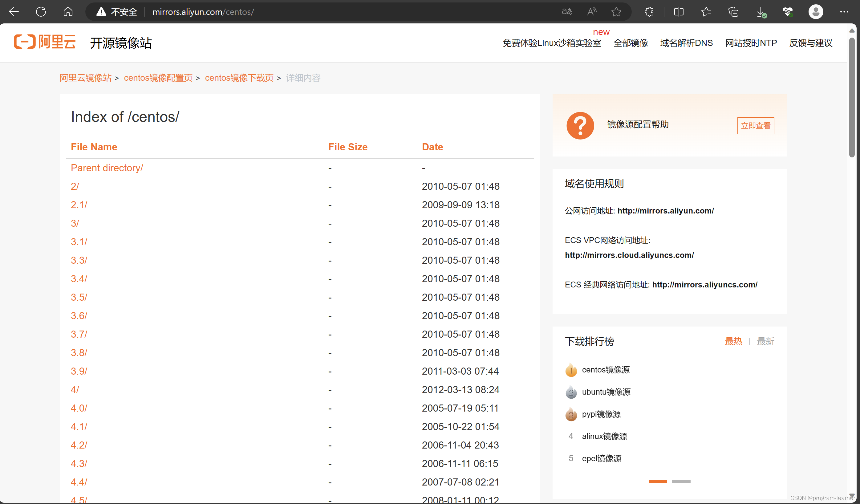Open the free Linux sandbox lab menu

[552, 43]
